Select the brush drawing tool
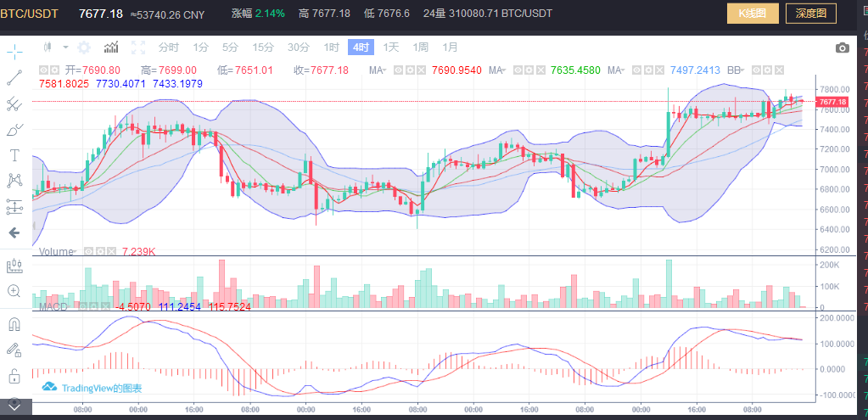Screen dimensions: 868x420 (14, 130)
